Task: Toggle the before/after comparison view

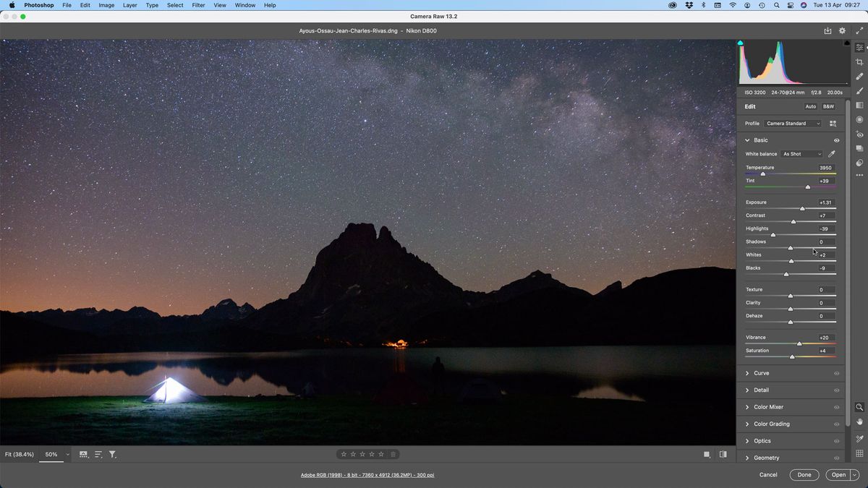Action: [723, 454]
